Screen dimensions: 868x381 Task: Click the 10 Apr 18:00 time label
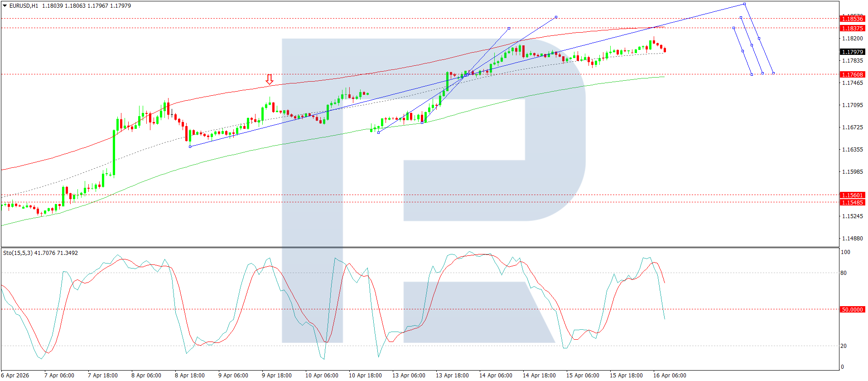tap(365, 376)
